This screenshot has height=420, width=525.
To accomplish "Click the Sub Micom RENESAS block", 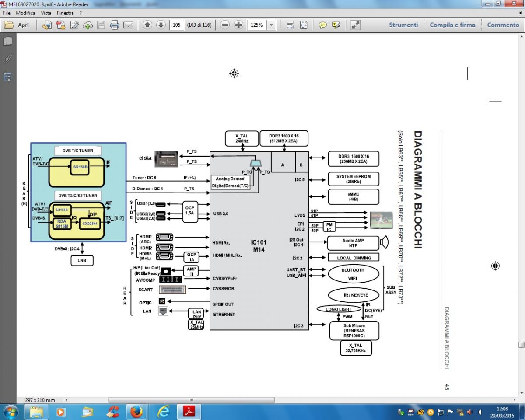I will [354, 331].
